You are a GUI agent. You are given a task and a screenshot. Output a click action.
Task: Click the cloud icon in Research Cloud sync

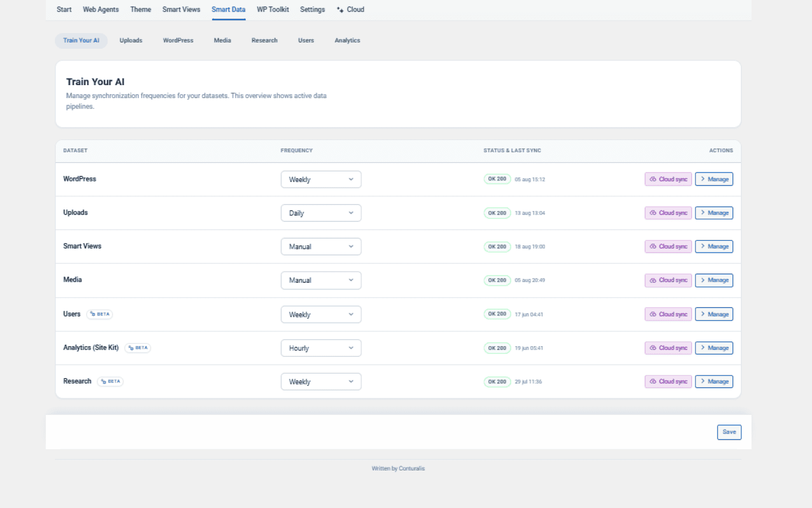click(652, 381)
